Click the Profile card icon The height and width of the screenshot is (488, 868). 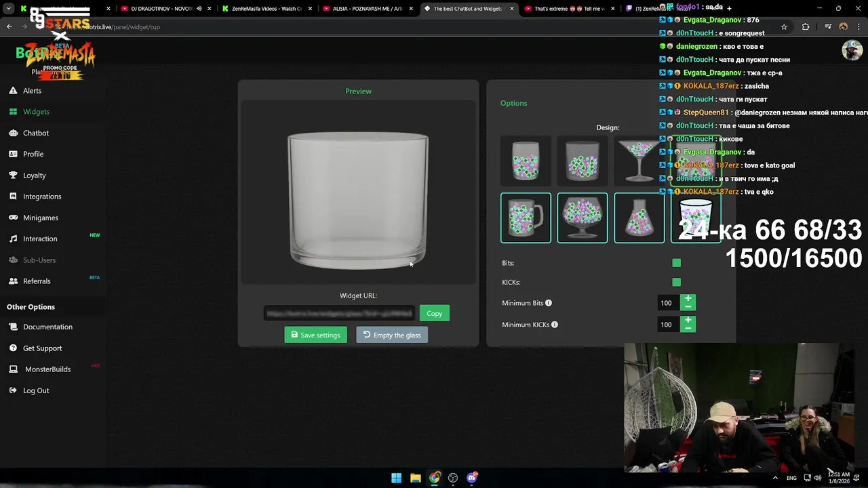(x=13, y=154)
